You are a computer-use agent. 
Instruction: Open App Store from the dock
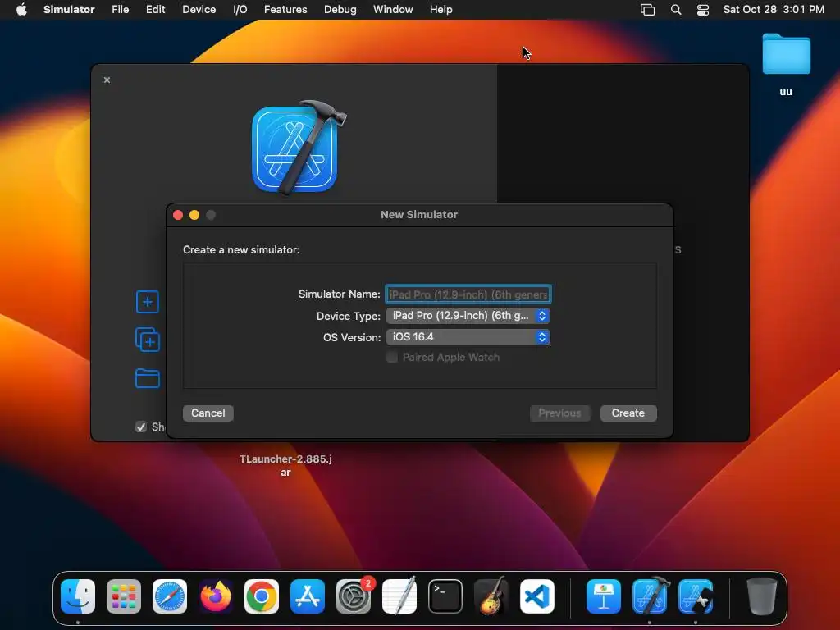pyautogui.click(x=308, y=596)
